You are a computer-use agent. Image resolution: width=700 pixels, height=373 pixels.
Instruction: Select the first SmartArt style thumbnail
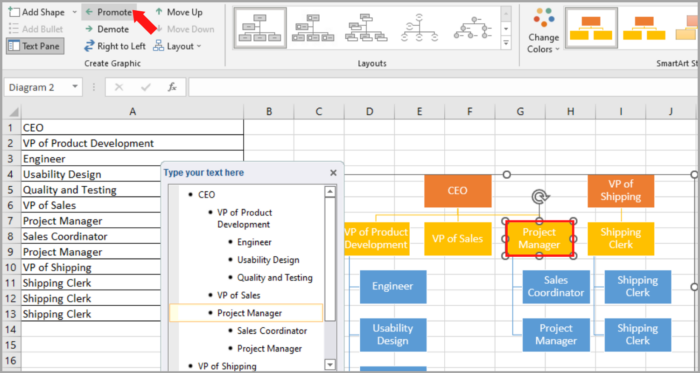pos(591,28)
